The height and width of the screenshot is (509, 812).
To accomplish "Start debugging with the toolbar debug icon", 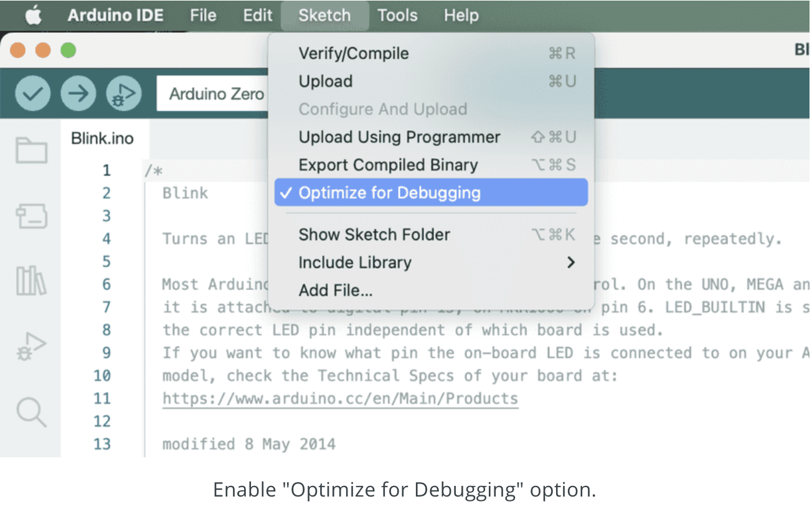I will (x=124, y=94).
